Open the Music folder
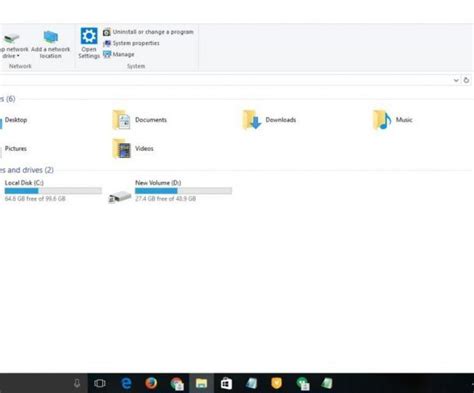 click(393, 120)
